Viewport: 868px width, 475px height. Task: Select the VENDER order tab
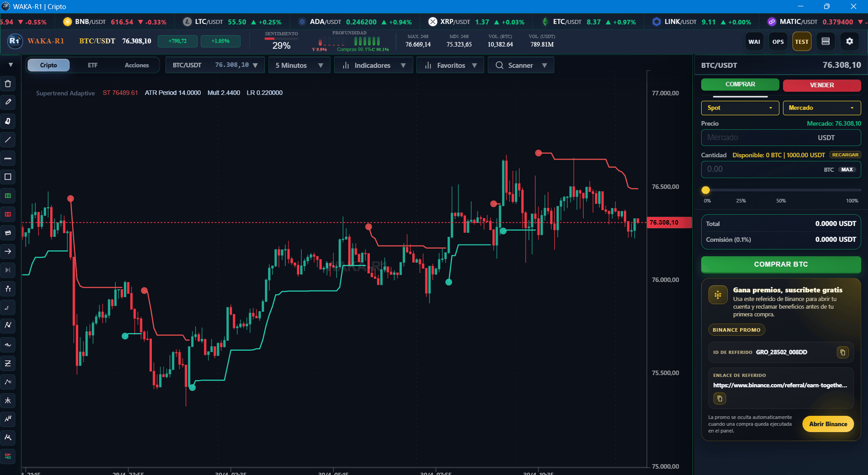click(822, 85)
